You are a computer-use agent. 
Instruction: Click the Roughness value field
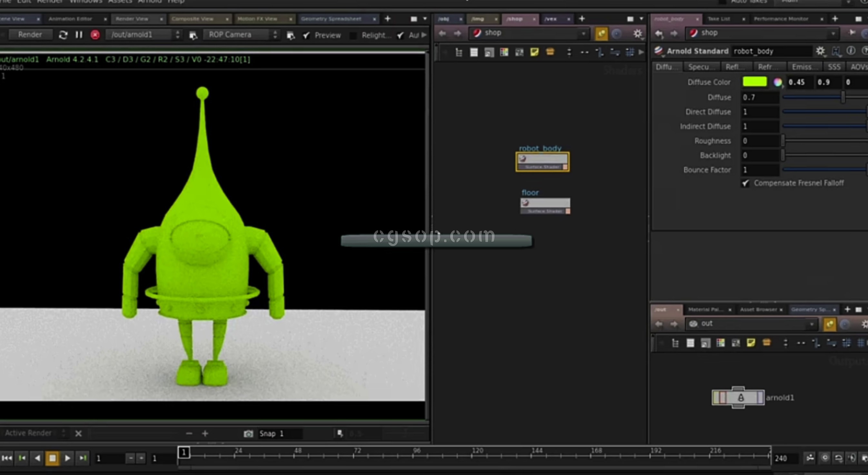[760, 141]
